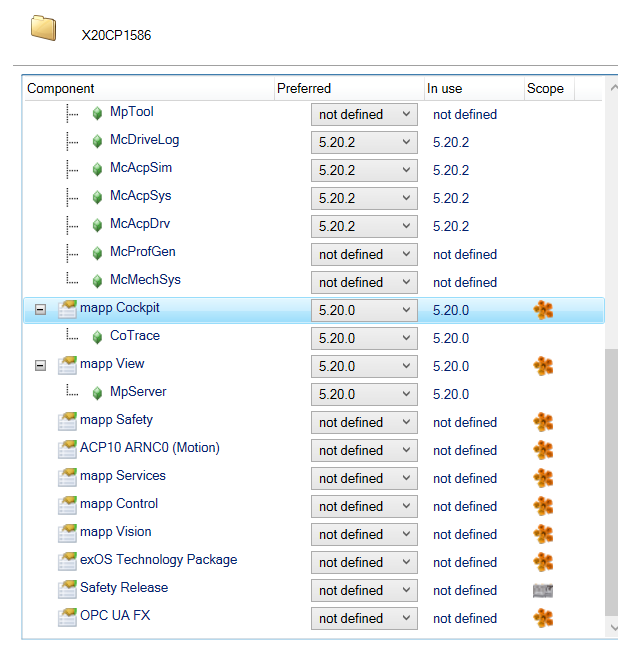618x650 pixels.
Task: Click the ACP10 ARNC0 (Motion) package icon
Action: pyautogui.click(x=67, y=449)
